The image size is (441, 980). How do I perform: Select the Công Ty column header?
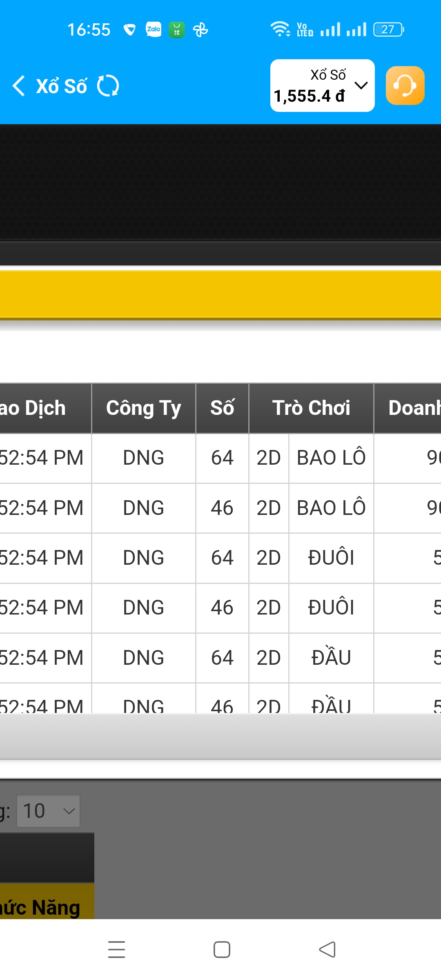coord(143,408)
